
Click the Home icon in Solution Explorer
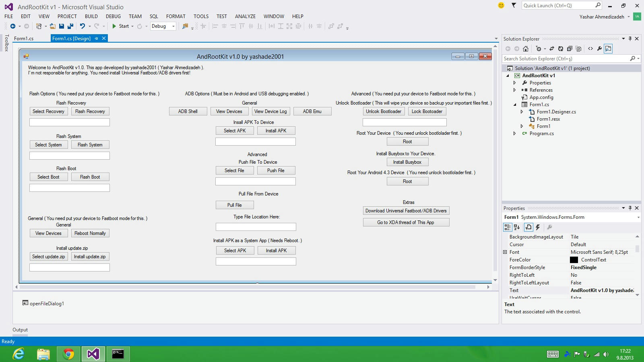pos(526,49)
